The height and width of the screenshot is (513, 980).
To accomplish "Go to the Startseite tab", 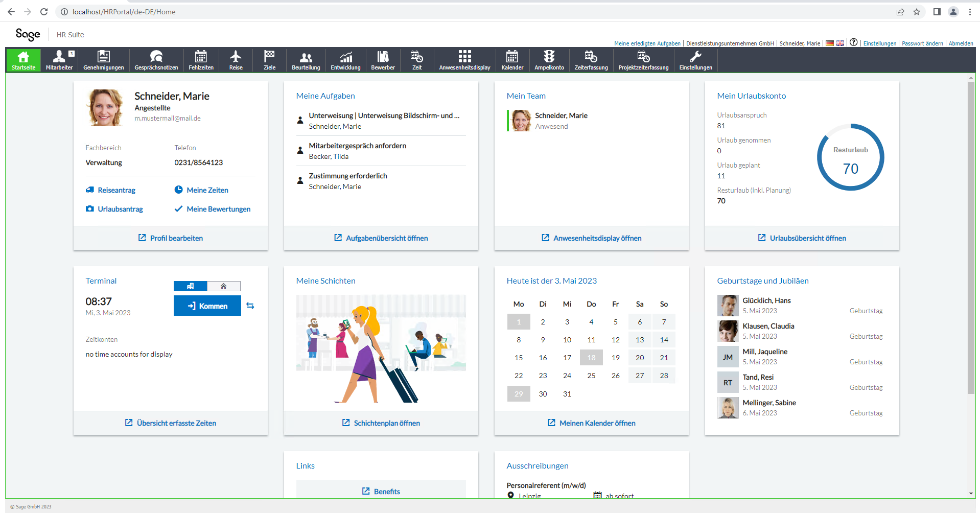I will [24, 60].
